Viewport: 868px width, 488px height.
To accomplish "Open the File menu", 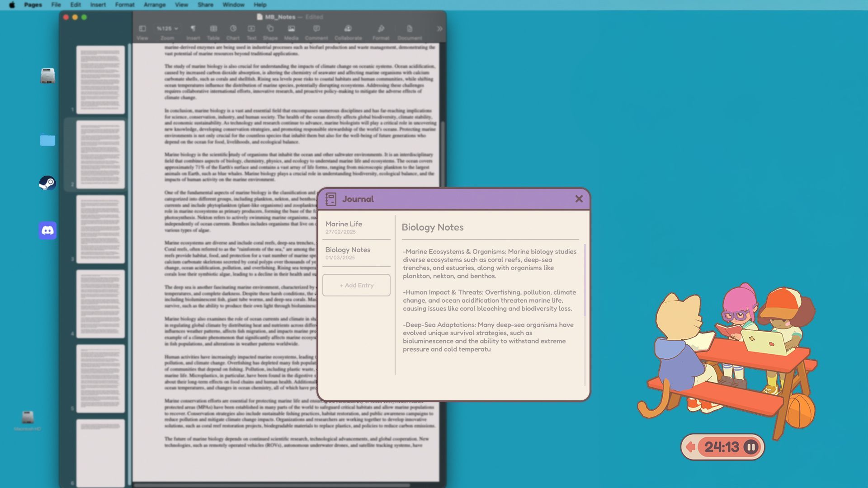I will [56, 5].
